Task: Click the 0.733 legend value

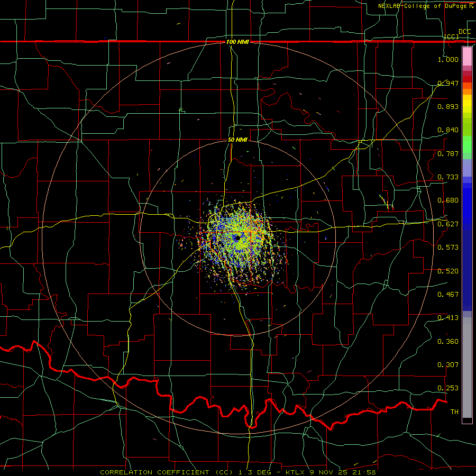Action: (x=448, y=177)
